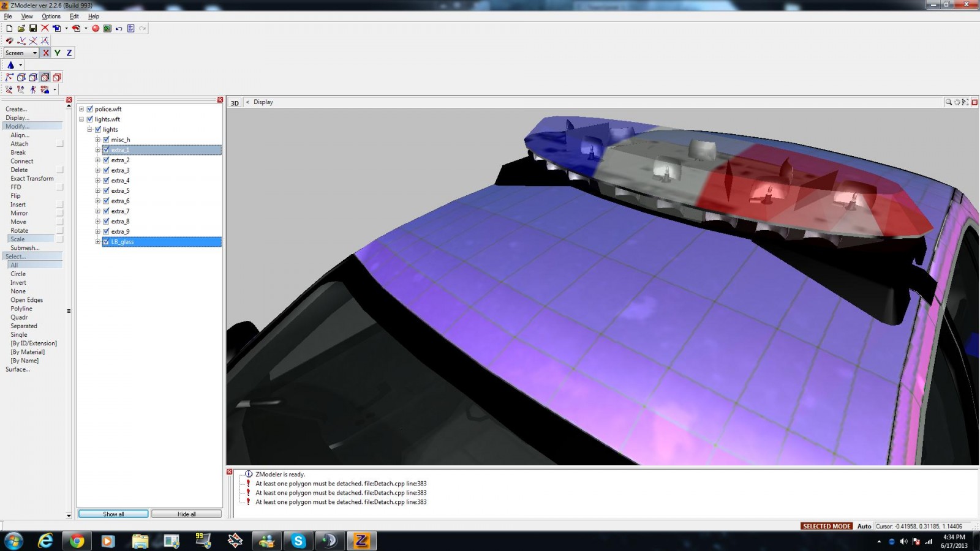Viewport: 980px width, 551px height.
Task: Click SELECTED MODE indicator in status bar
Action: coord(826,526)
